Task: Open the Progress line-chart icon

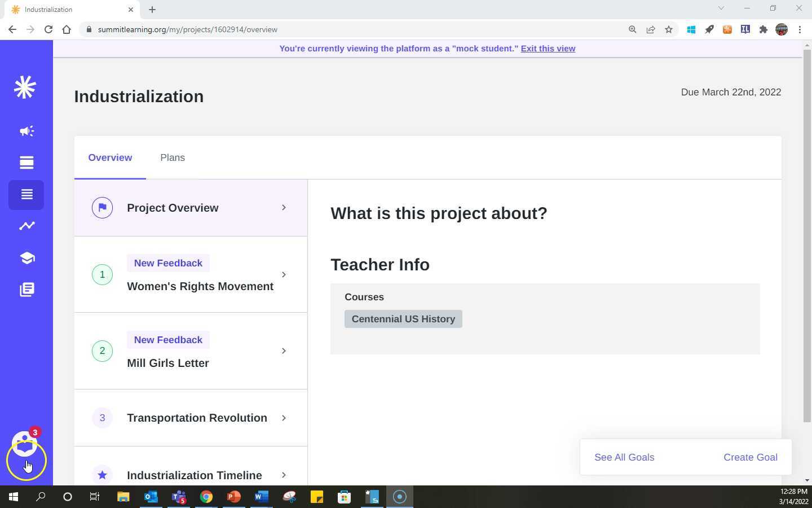Action: point(26,226)
